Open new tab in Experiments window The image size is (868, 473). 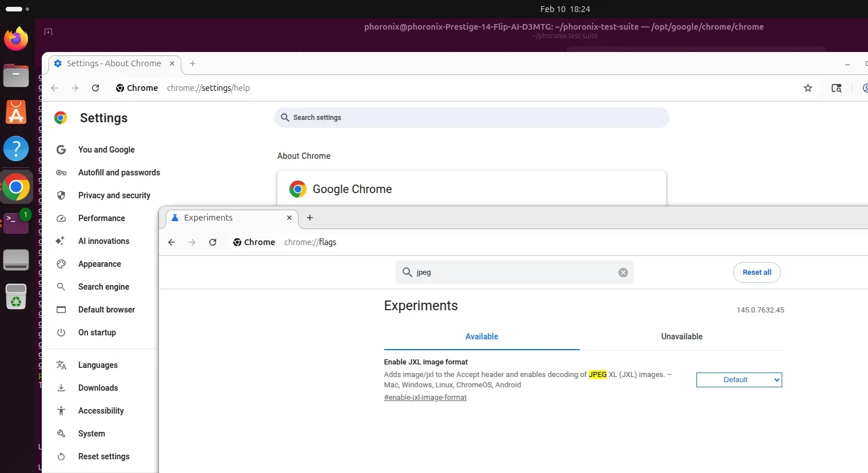click(x=310, y=218)
